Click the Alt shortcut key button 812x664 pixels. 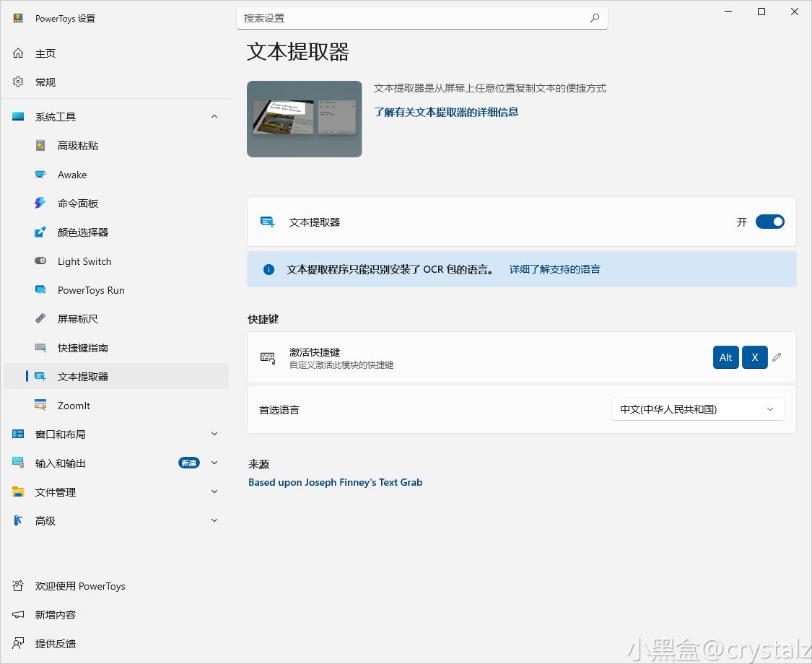725,357
